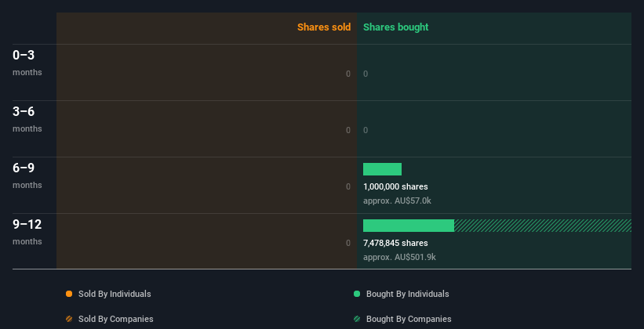This screenshot has width=644, height=329.
Task: Click the green Bought By Individuals legend dot
Action: [x=357, y=294]
